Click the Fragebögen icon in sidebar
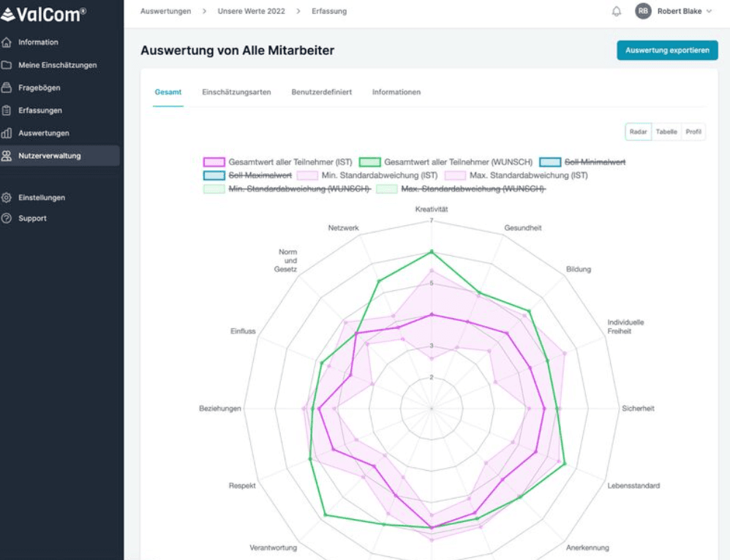 pos(7,88)
